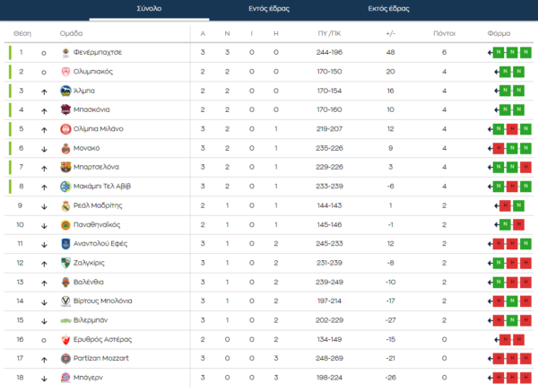Click the Μπαρτσελόνα club crest
The height and width of the screenshot is (392, 538).
coord(65,167)
